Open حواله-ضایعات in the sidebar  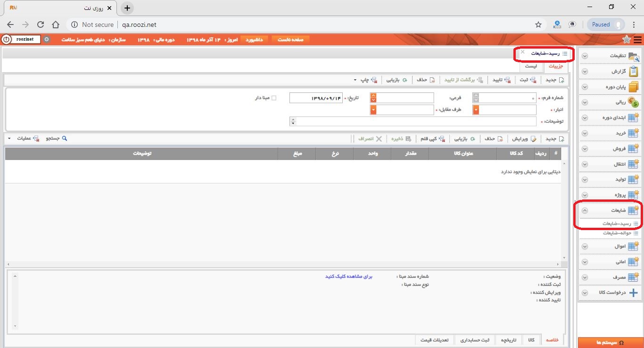tap(618, 233)
